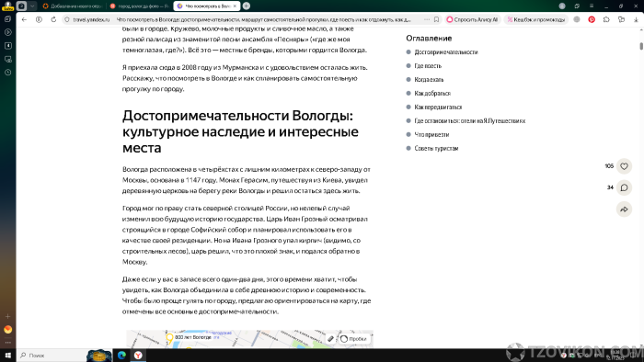Image resolution: width=644 pixels, height=362 pixels.
Task: Add a sidebar item with plus icon
Action: (x=7, y=316)
